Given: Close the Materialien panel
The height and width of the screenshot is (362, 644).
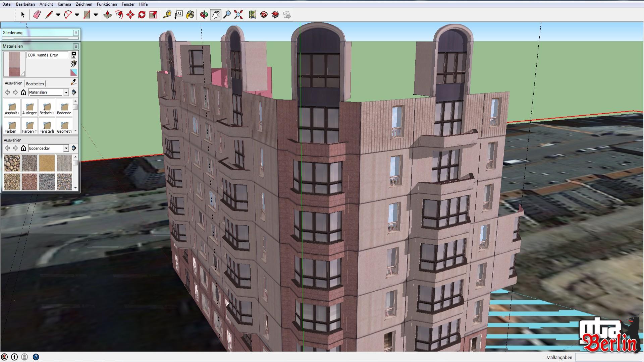Looking at the screenshot, I should tap(76, 46).
